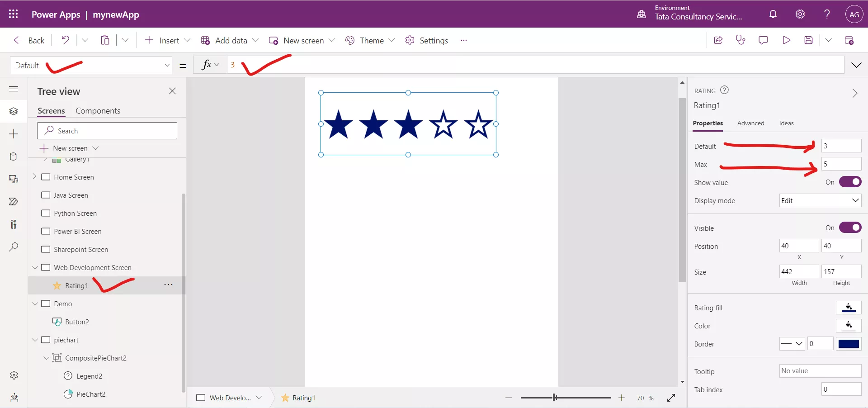Open the Default property selector dropdown
This screenshot has height=408, width=868.
tap(90, 65)
